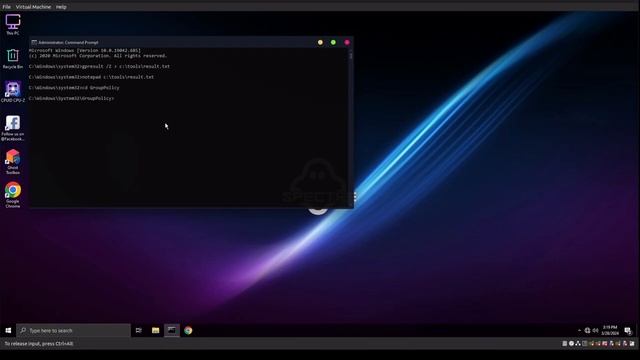This screenshot has height=360, width=640.
Task: Select the This PC desktop icon
Action: tap(13, 24)
